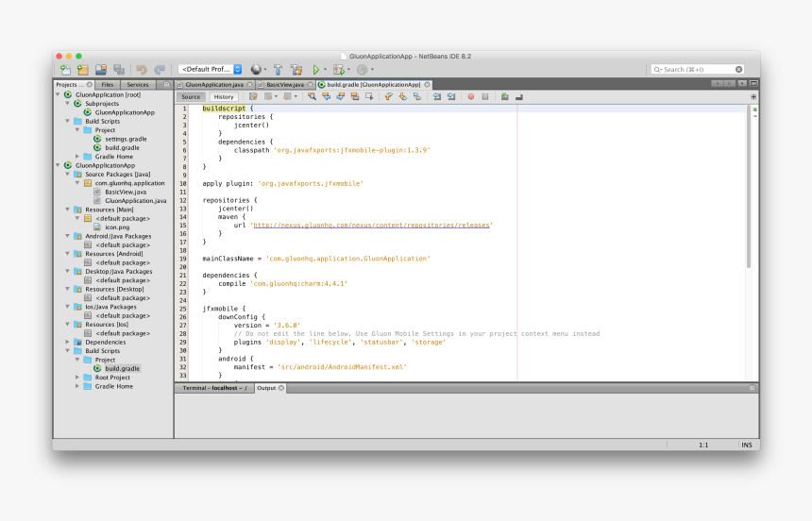Open the dropdown arrow beside Debug icon
The width and height of the screenshot is (812, 521).
click(x=348, y=70)
